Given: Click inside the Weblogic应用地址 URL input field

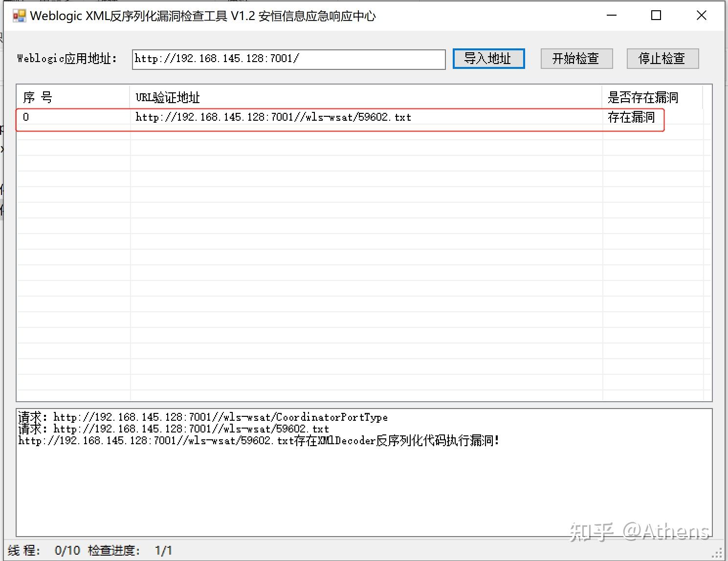Looking at the screenshot, I should (287, 59).
